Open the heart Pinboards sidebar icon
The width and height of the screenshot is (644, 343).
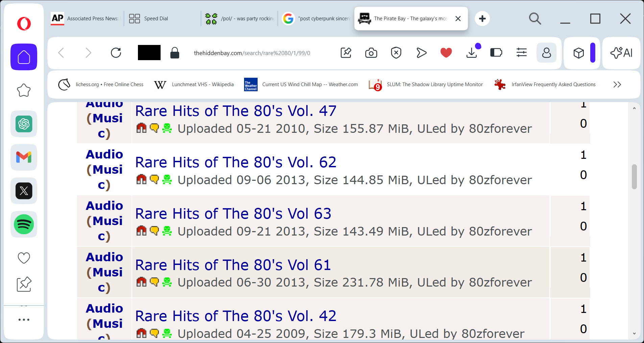[24, 258]
